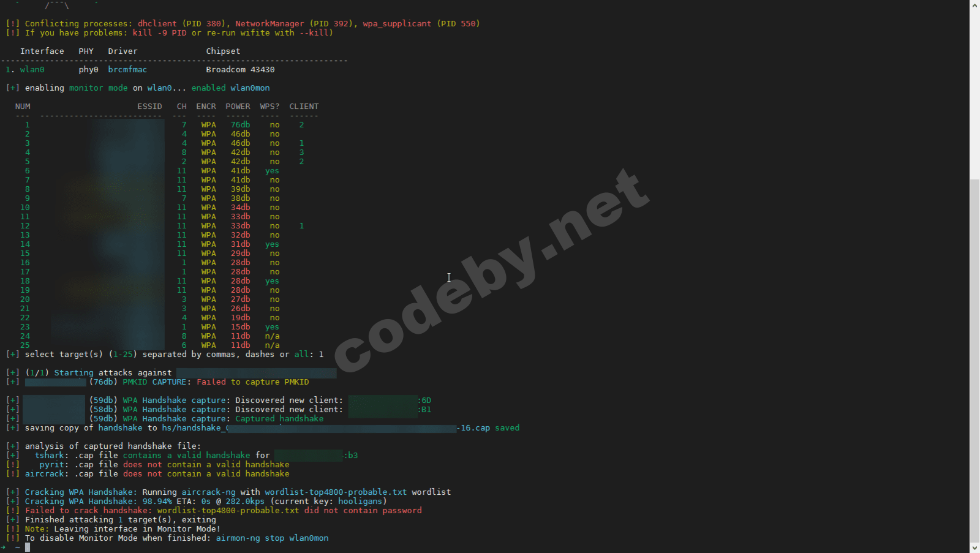Click the "--kill" option text

point(314,33)
